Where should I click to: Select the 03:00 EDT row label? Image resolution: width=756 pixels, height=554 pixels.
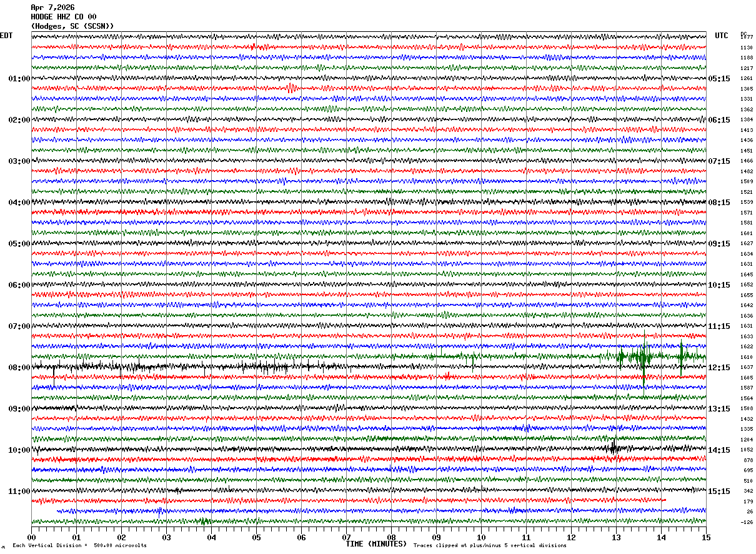[x=19, y=161]
